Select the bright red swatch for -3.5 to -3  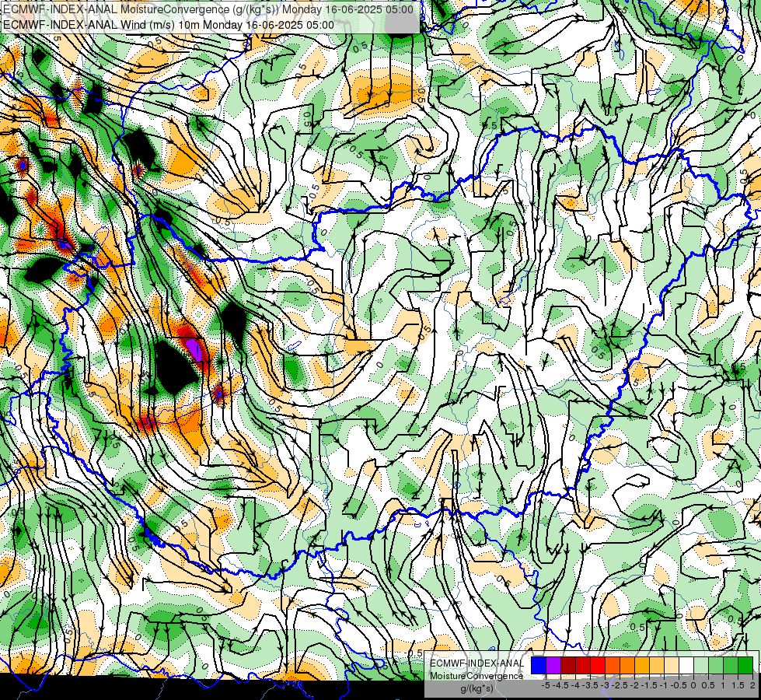[598, 665]
